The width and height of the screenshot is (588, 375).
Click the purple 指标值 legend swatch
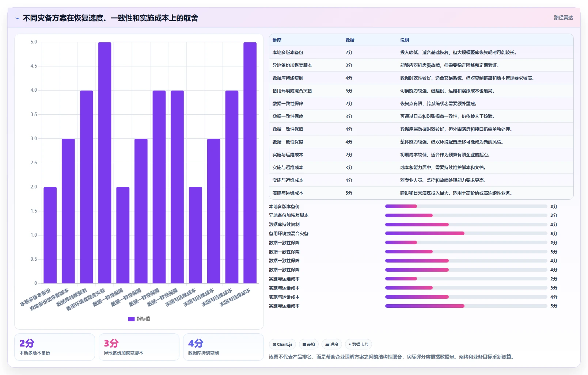[x=131, y=319]
